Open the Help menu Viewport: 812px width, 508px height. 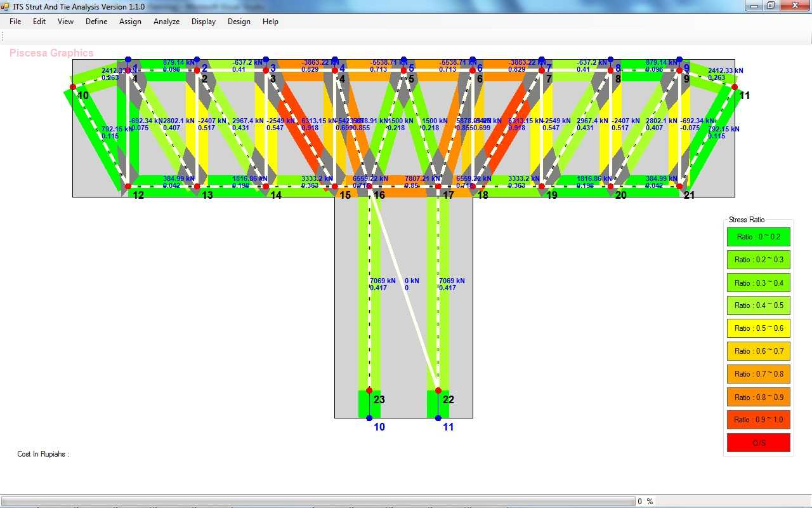270,22
